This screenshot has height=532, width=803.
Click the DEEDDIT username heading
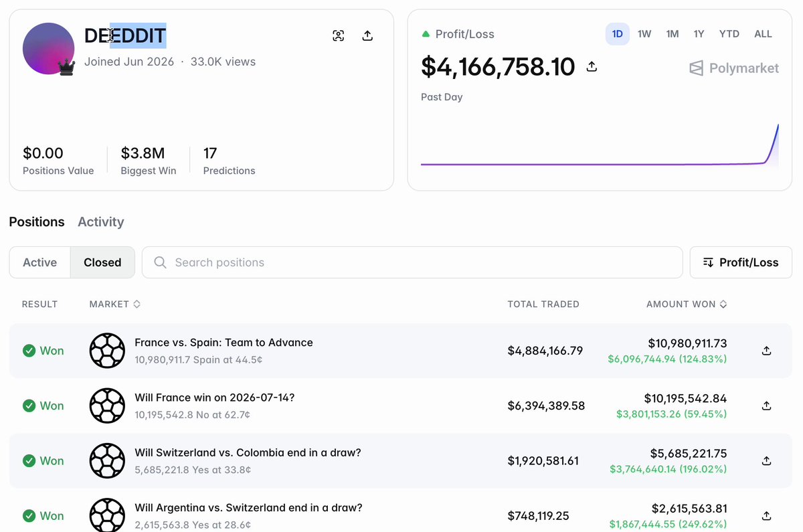click(125, 35)
